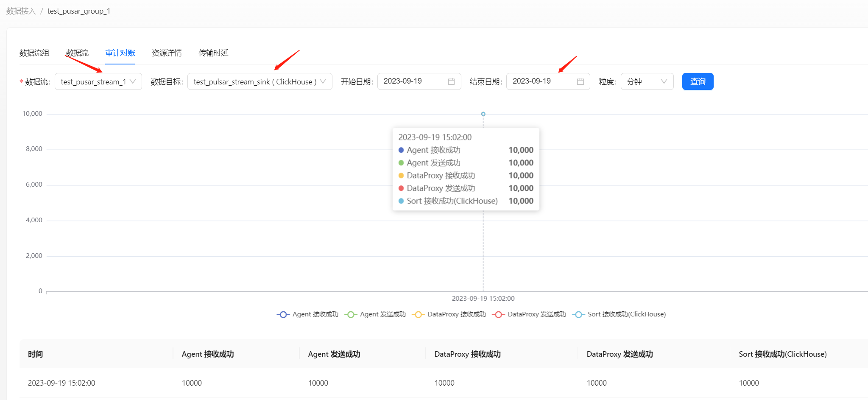868x400 pixels.
Task: Click the 数据接入 breadcrumb link
Action: [x=21, y=11]
